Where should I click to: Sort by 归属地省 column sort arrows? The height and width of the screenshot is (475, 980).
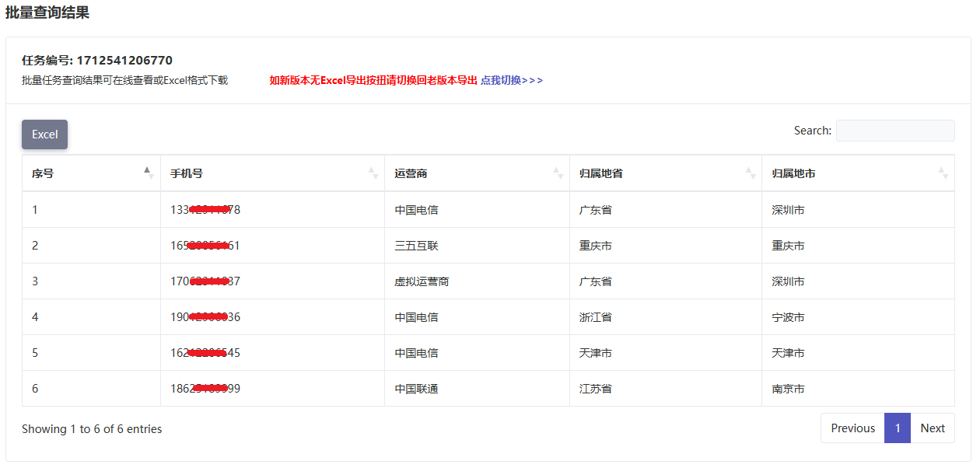(749, 173)
